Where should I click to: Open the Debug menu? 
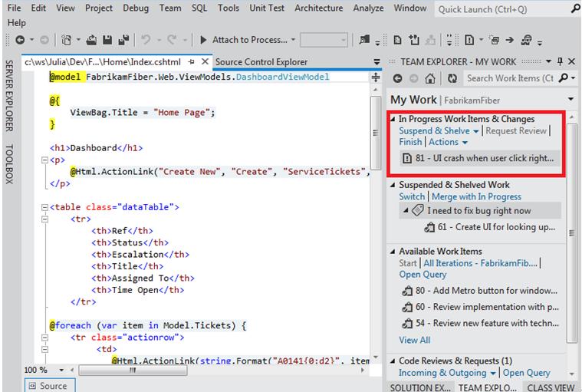tap(136, 8)
